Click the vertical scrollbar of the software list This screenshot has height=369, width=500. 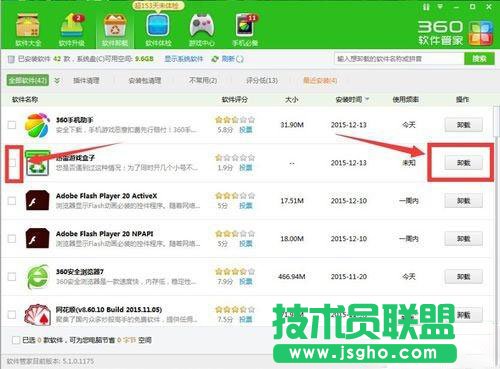click(496, 121)
